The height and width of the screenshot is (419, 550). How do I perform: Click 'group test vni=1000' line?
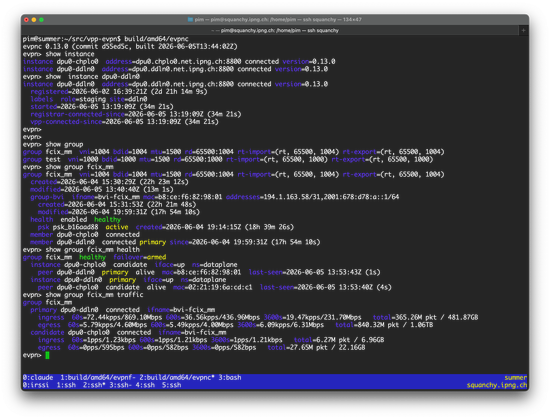click(x=228, y=159)
